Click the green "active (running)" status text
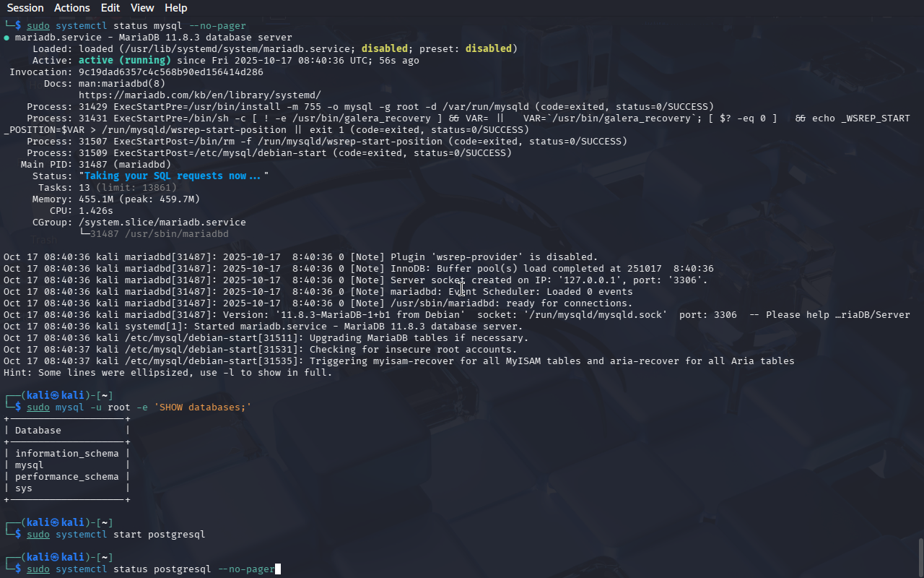 (x=124, y=61)
